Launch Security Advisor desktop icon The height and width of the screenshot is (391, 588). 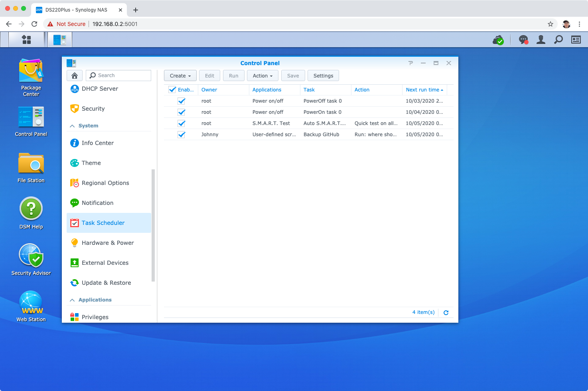31,260
